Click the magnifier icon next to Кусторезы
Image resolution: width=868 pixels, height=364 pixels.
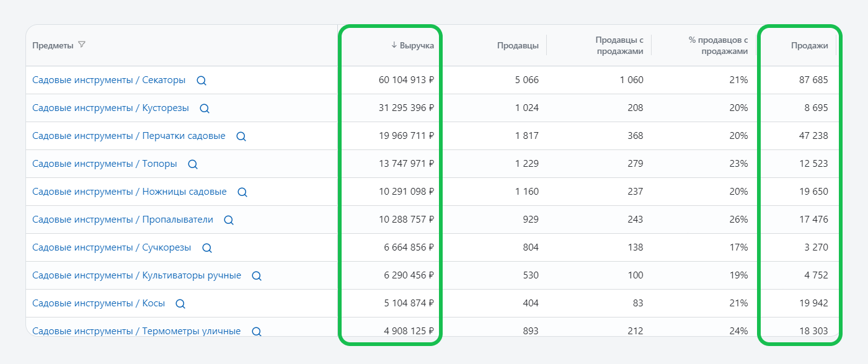point(205,109)
